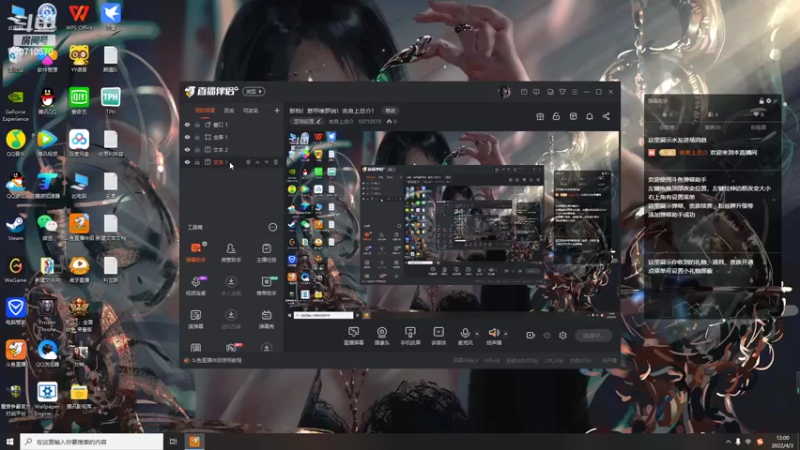Click the start streaming button
Viewport: 800px width, 450px height.
point(593,335)
